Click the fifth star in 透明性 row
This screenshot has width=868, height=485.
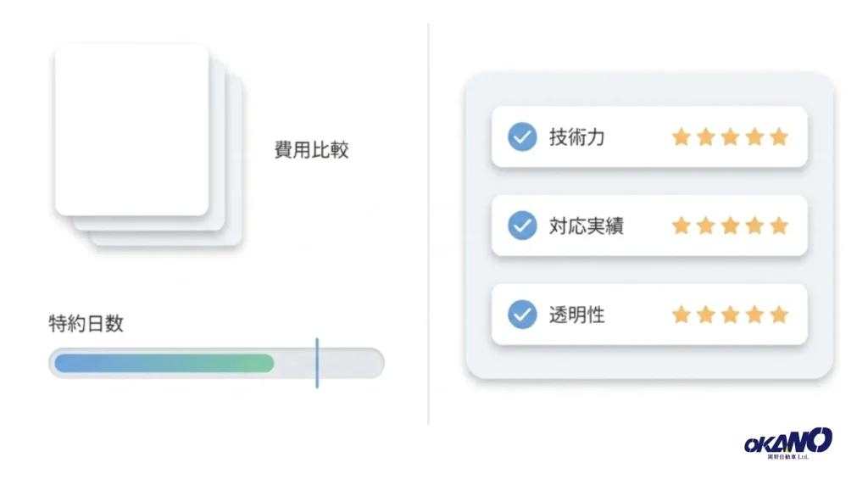(779, 315)
